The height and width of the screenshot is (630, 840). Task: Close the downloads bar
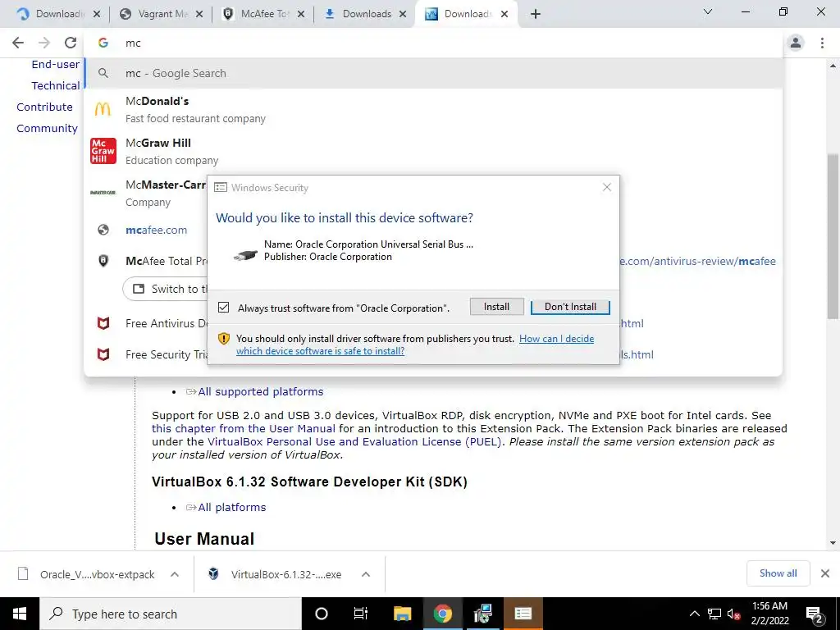coord(825,573)
